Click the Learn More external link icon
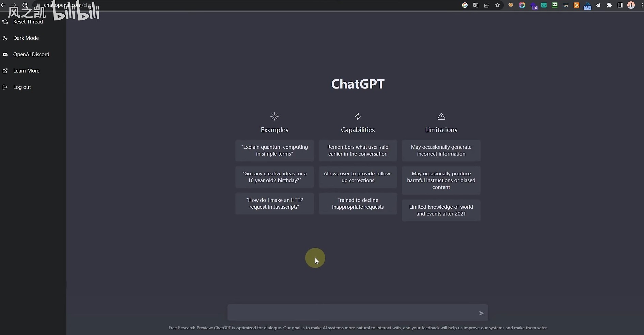The height and width of the screenshot is (335, 644). [x=5, y=71]
